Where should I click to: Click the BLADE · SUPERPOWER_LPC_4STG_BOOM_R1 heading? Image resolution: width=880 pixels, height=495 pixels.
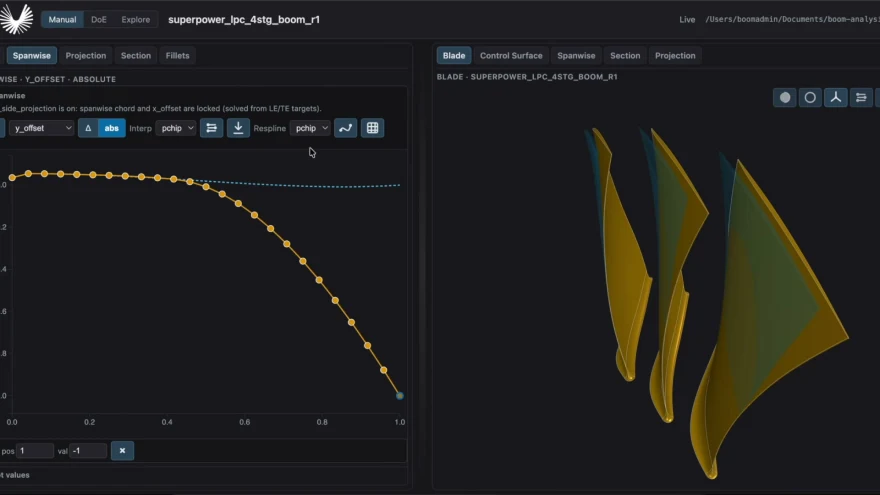[x=527, y=77]
